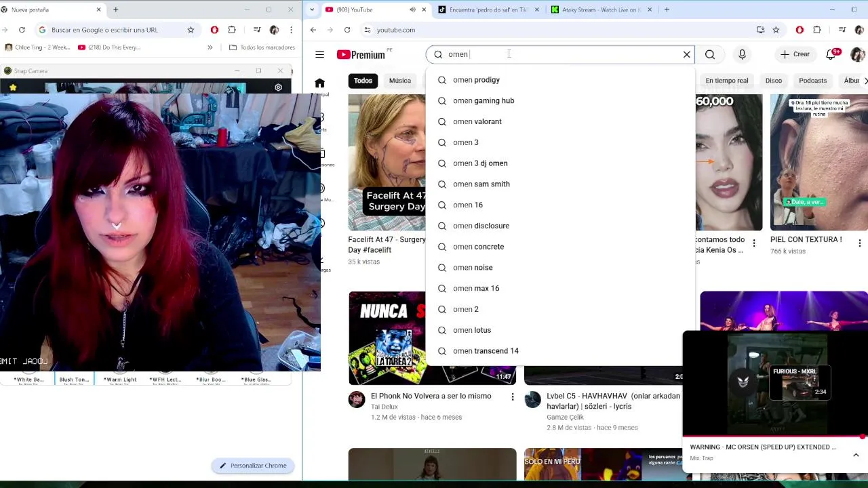This screenshot has height=488, width=868.
Task: Bookmark star in Nueva pestaña address bar
Action: [191, 30]
